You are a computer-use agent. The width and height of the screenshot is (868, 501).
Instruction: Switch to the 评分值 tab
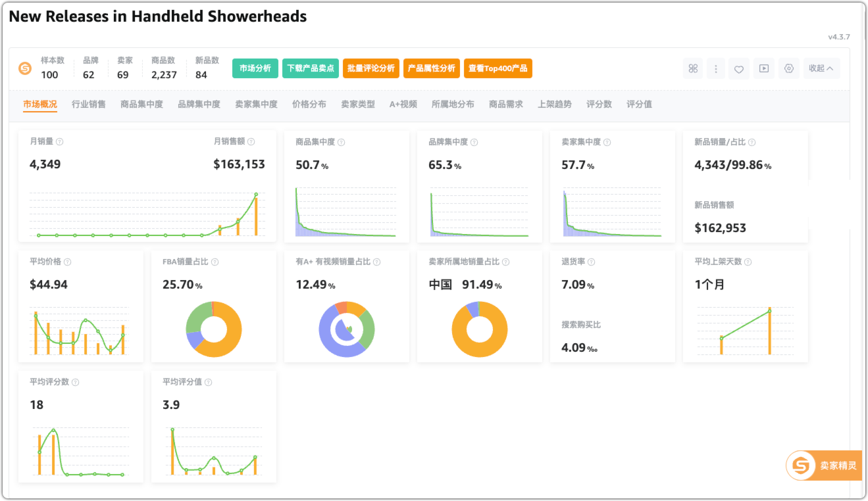[639, 104]
